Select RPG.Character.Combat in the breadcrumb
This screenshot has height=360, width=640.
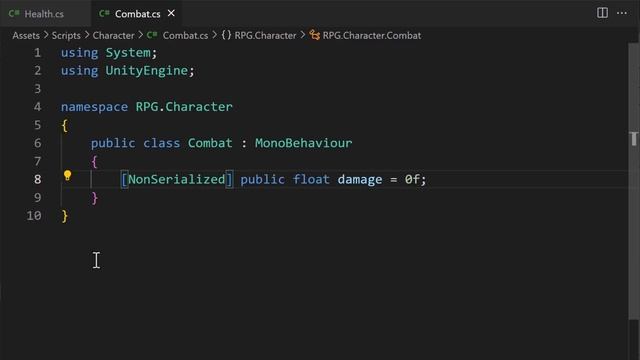[371, 36]
